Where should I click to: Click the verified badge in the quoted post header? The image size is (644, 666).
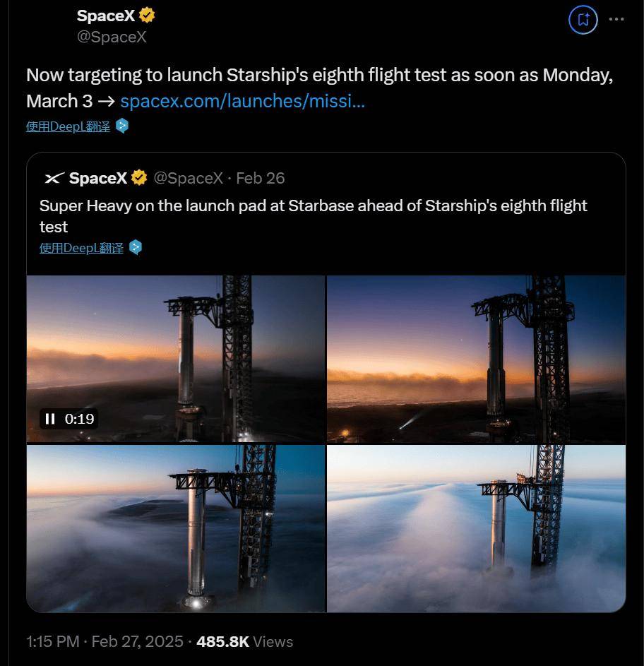(139, 178)
